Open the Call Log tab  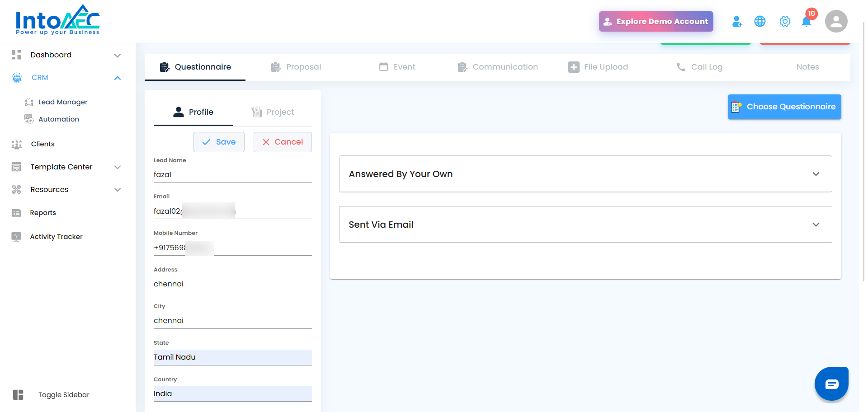coord(699,67)
